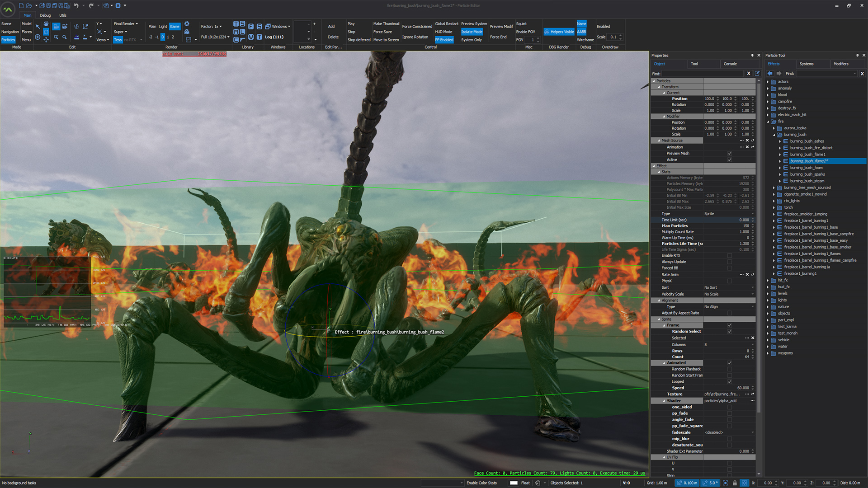Open the Systems tab in Particle Tool
Viewport: 868px width, 488px height.
(x=806, y=64)
